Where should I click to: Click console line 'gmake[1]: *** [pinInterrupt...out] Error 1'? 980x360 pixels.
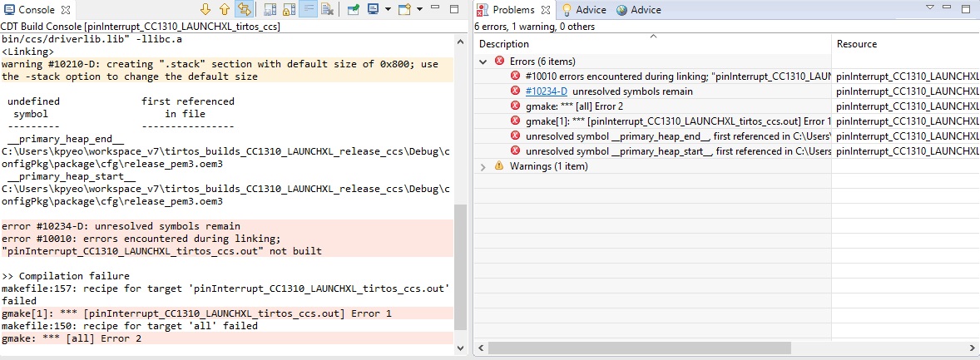click(196, 313)
